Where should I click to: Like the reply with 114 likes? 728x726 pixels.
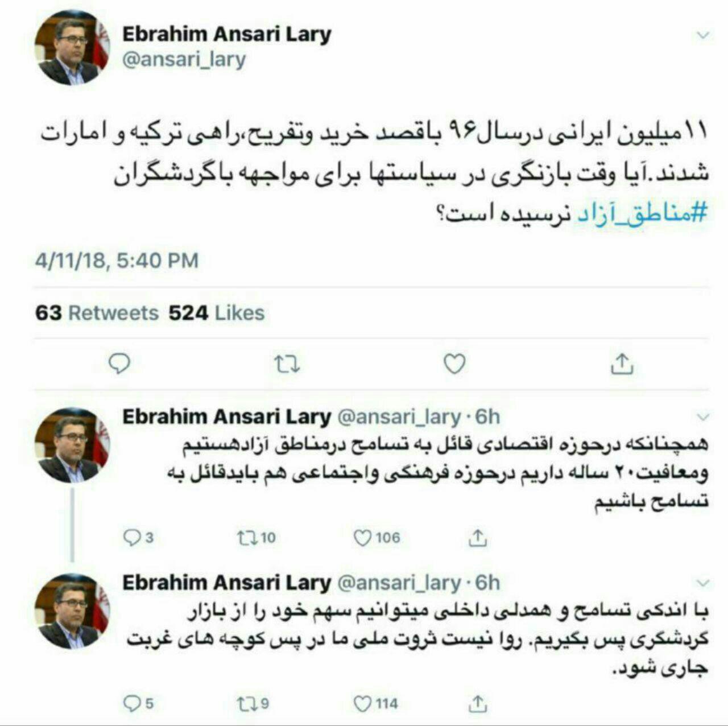pyautogui.click(x=376, y=704)
